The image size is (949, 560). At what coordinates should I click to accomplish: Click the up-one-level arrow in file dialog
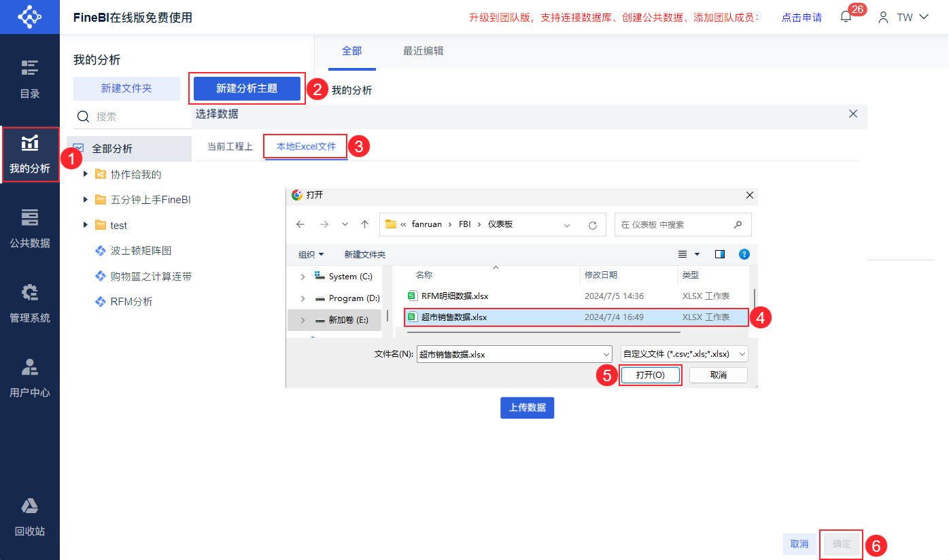click(365, 224)
